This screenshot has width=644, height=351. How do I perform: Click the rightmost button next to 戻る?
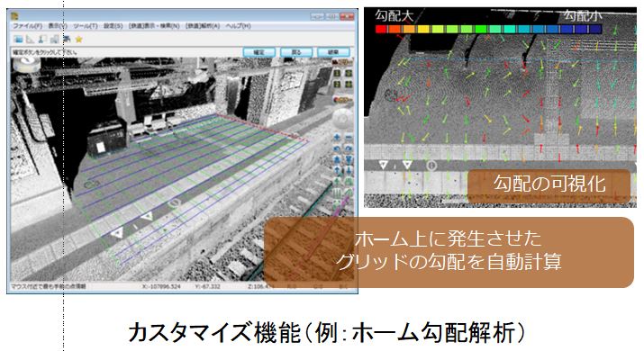click(333, 52)
